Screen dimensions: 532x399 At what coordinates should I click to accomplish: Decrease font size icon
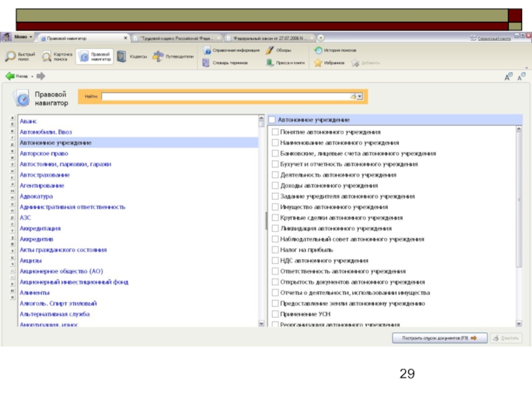pos(521,76)
